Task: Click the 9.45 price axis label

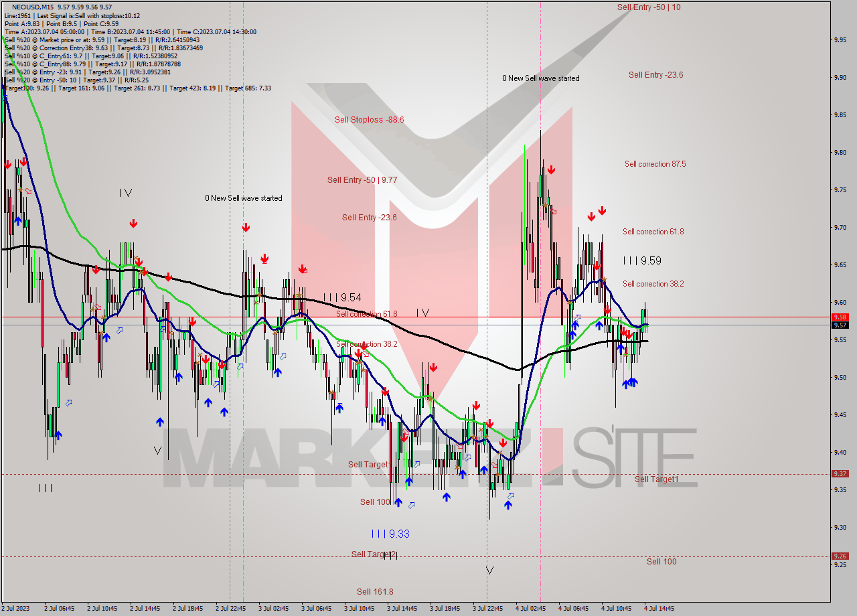Action: click(841, 415)
